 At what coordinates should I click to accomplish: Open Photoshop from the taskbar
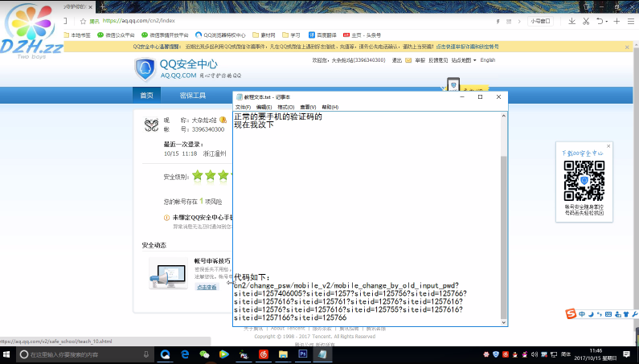click(303, 354)
